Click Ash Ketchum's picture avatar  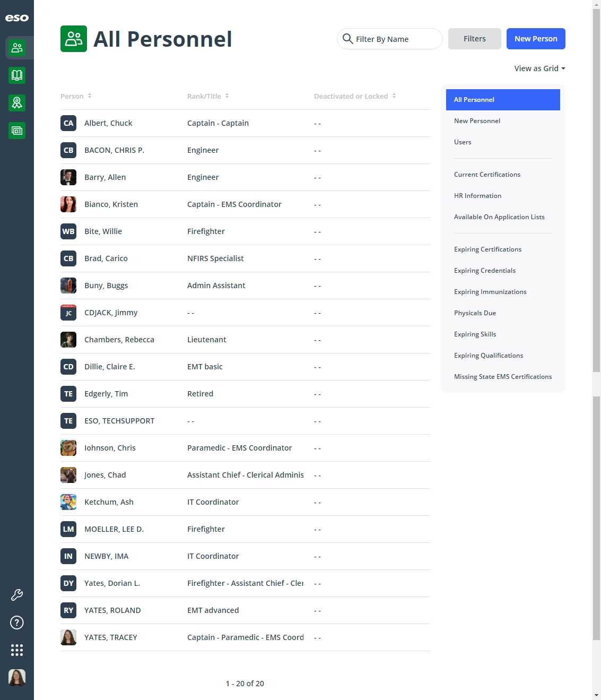click(x=68, y=502)
